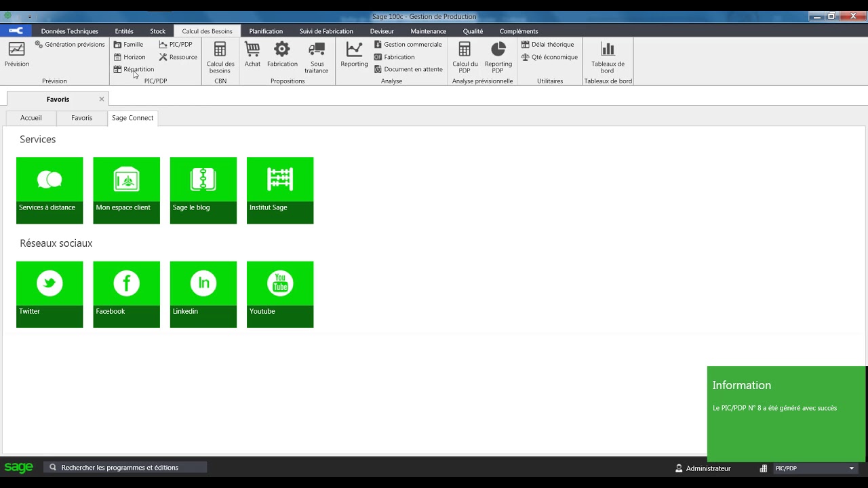The image size is (868, 488).
Task: Switch to Compléments ribbon tab
Action: pyautogui.click(x=519, y=31)
